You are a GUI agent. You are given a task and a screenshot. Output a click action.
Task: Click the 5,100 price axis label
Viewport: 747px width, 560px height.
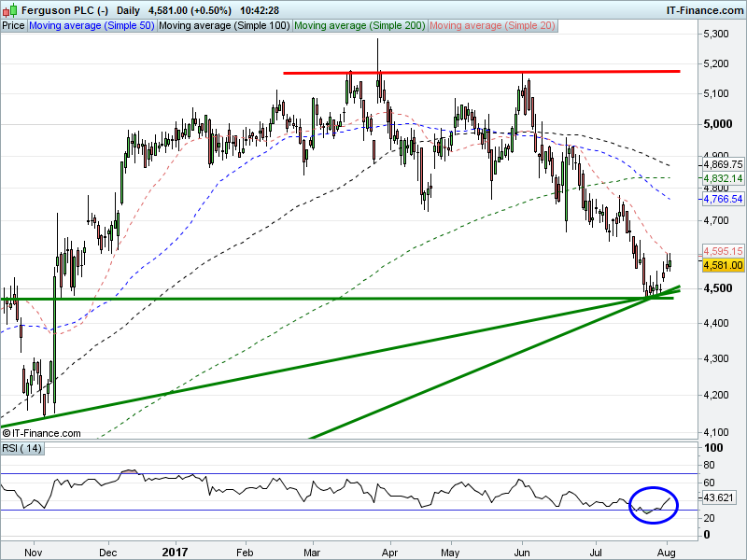click(x=716, y=93)
